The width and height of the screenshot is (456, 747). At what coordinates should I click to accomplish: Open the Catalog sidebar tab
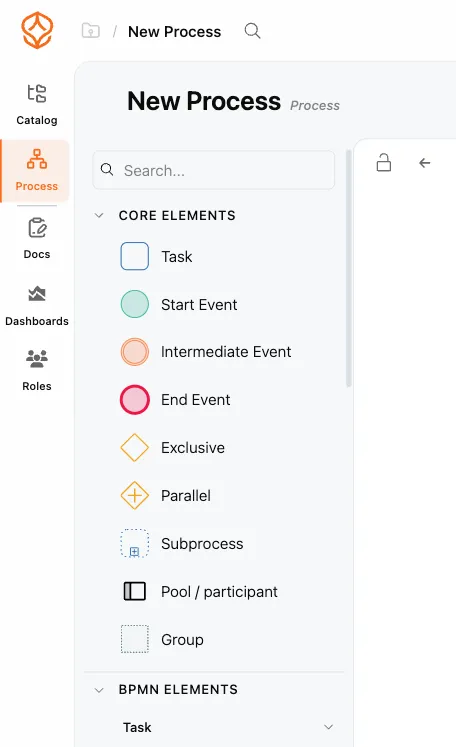[x=37, y=105]
